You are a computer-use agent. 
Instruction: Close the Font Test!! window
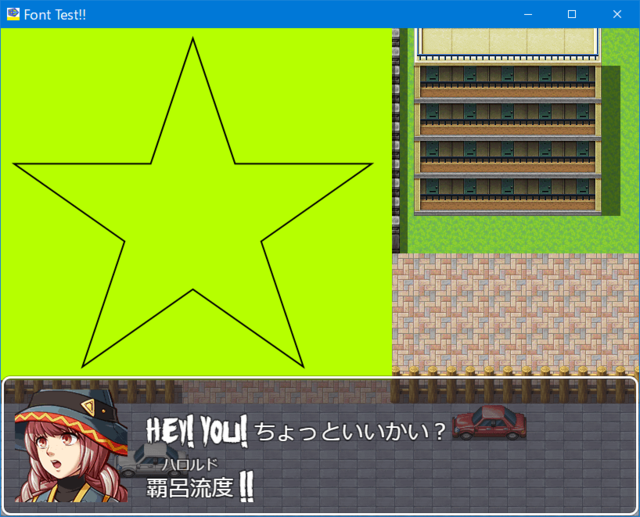pos(617,14)
